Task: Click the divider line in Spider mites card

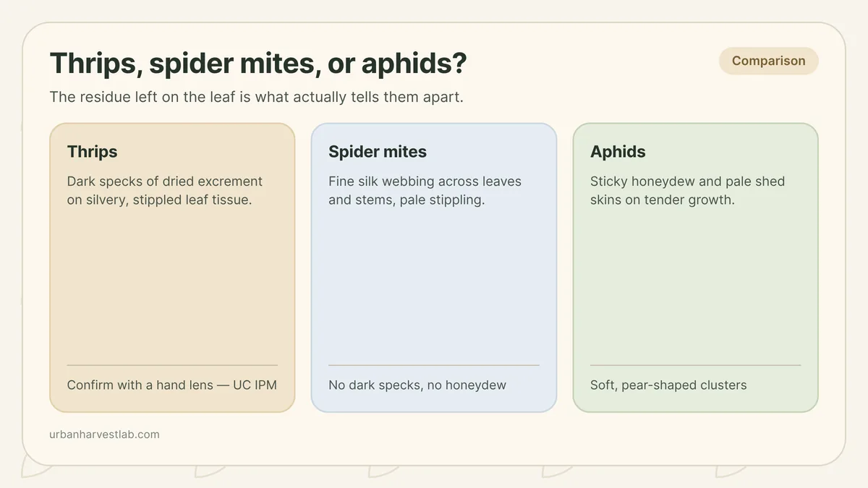Action: pyautogui.click(x=434, y=365)
